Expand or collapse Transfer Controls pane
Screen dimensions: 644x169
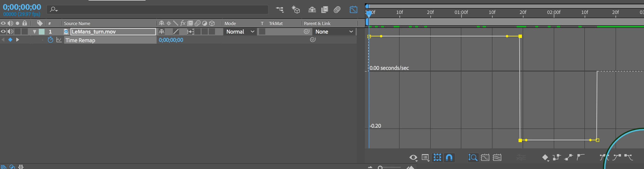pyautogui.click(x=12, y=167)
